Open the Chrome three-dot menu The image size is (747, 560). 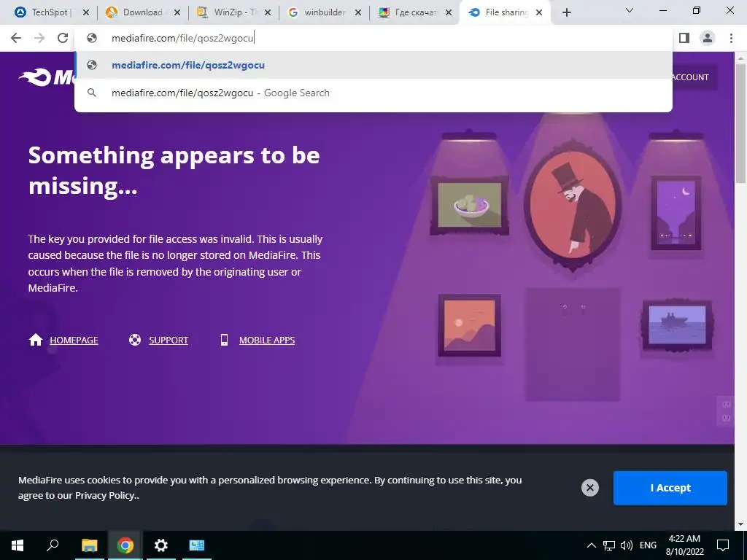731,38
